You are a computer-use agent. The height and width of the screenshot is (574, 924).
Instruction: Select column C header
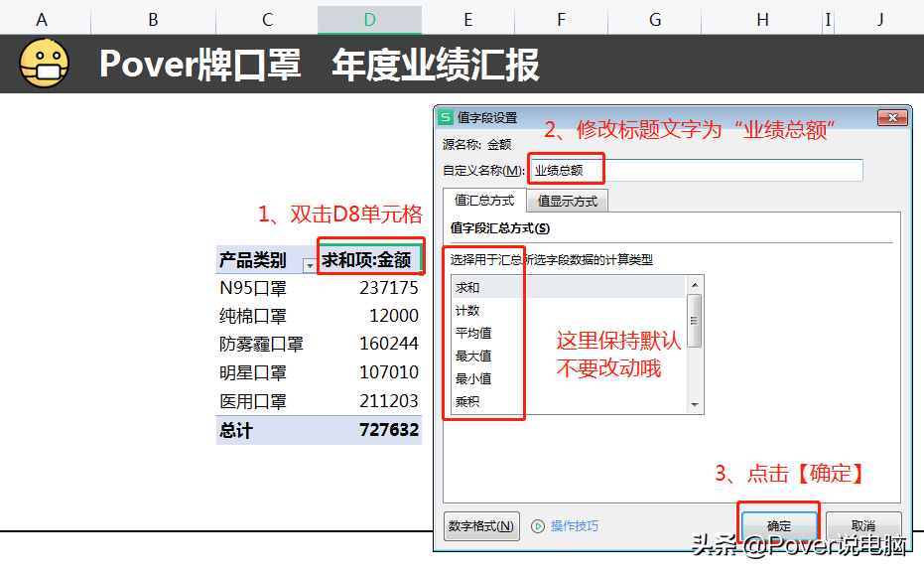(x=267, y=20)
